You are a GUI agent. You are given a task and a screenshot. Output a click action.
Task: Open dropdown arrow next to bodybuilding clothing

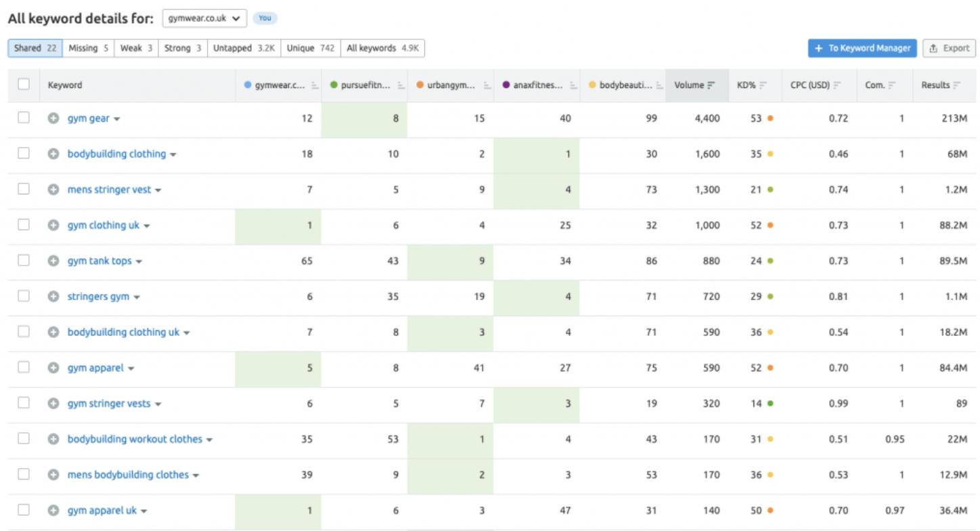click(x=173, y=155)
